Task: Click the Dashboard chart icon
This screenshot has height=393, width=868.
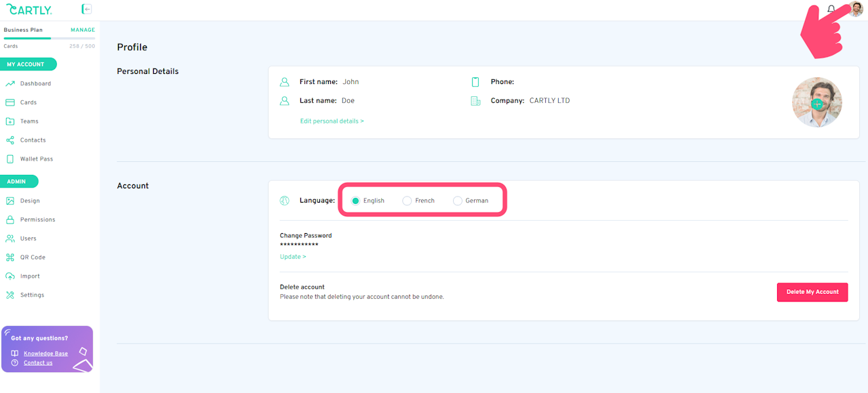Action: (x=10, y=84)
